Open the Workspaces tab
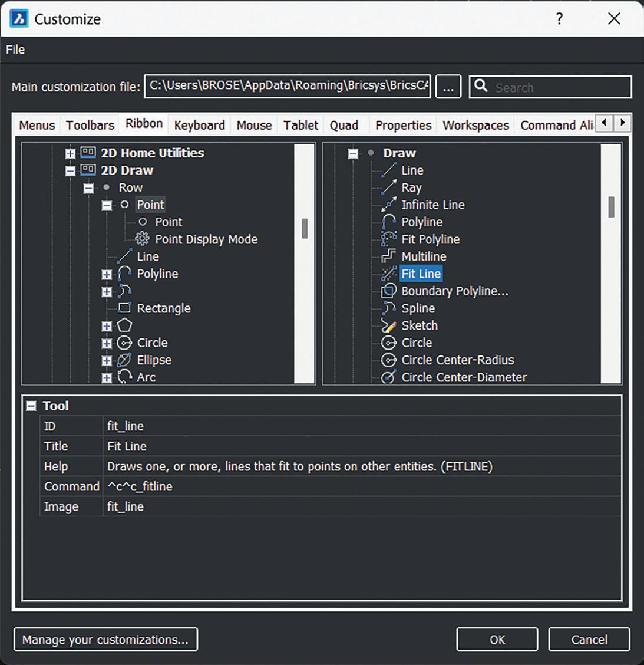This screenshot has height=665, width=644. (475, 126)
